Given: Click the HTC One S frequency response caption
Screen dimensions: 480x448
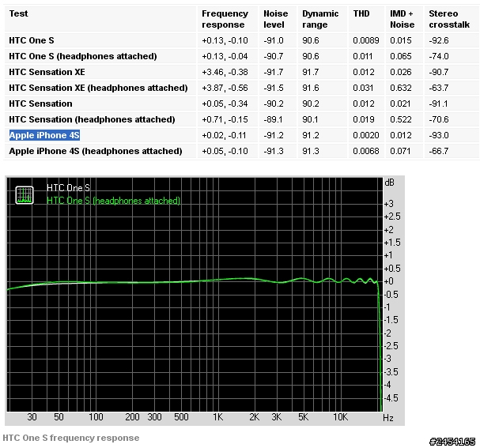Looking at the screenshot, I should [x=71, y=438].
